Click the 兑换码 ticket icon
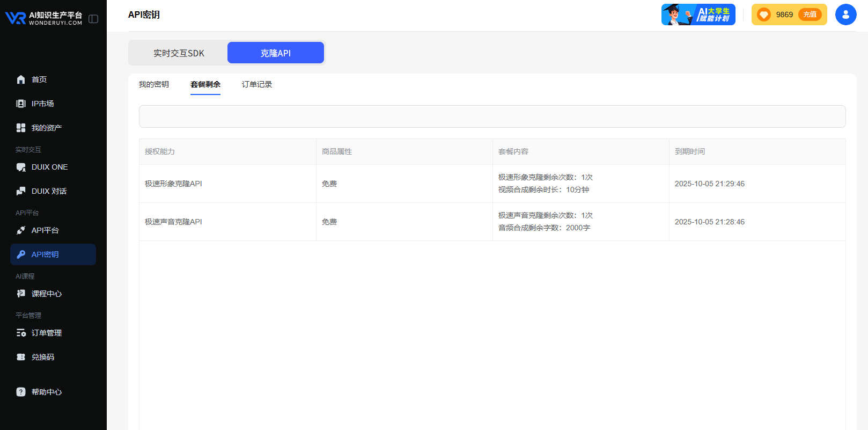Viewport: 868px width, 430px height. click(x=21, y=357)
